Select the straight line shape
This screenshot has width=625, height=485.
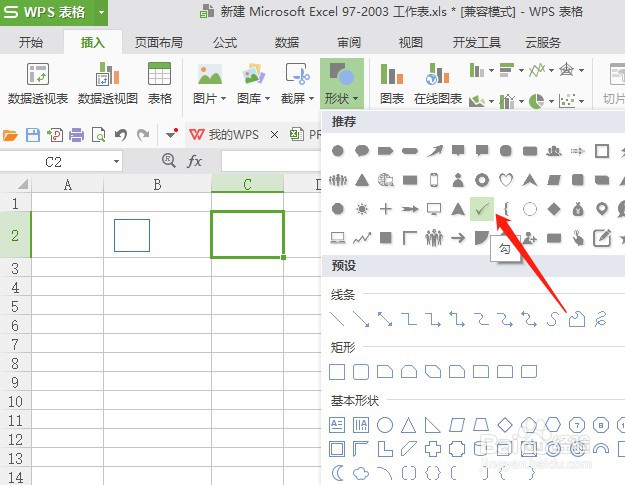click(337, 319)
